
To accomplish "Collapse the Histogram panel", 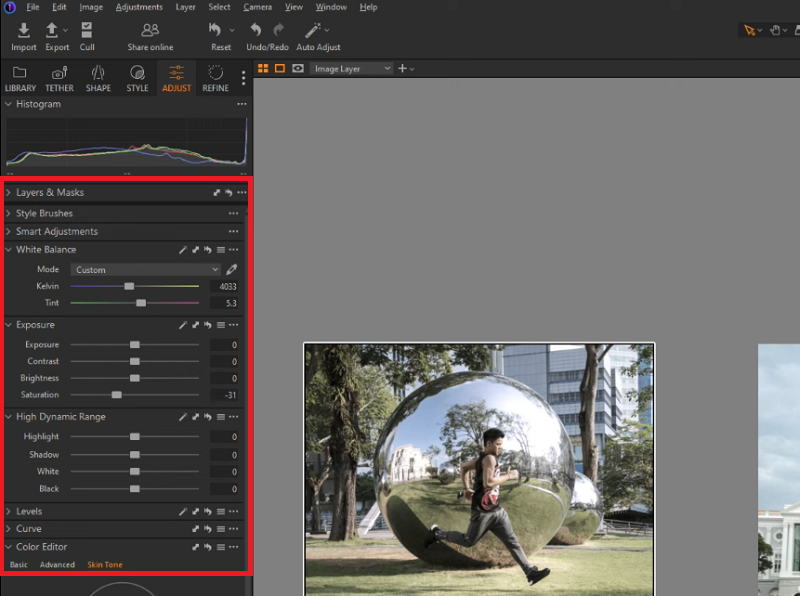I will tap(8, 104).
